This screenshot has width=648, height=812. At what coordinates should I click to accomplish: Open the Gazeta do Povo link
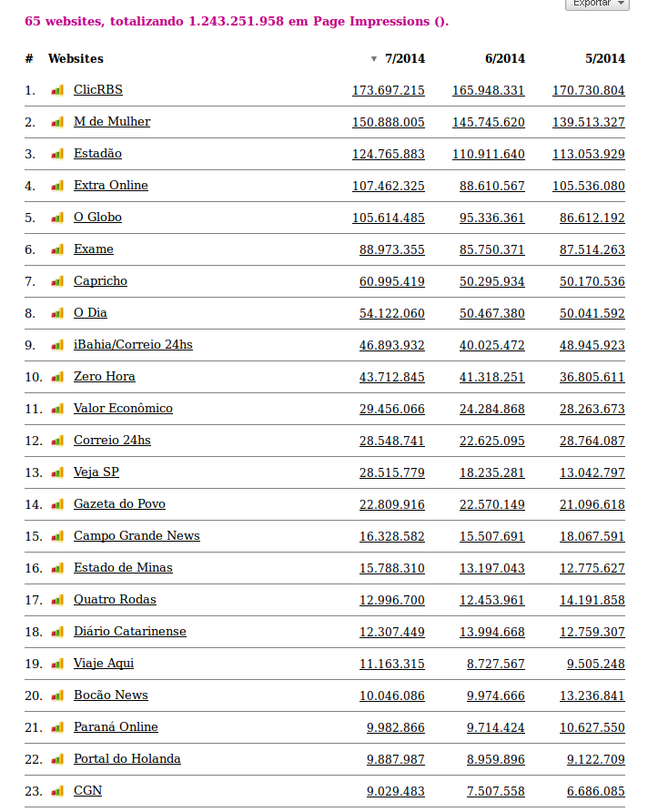tap(119, 504)
